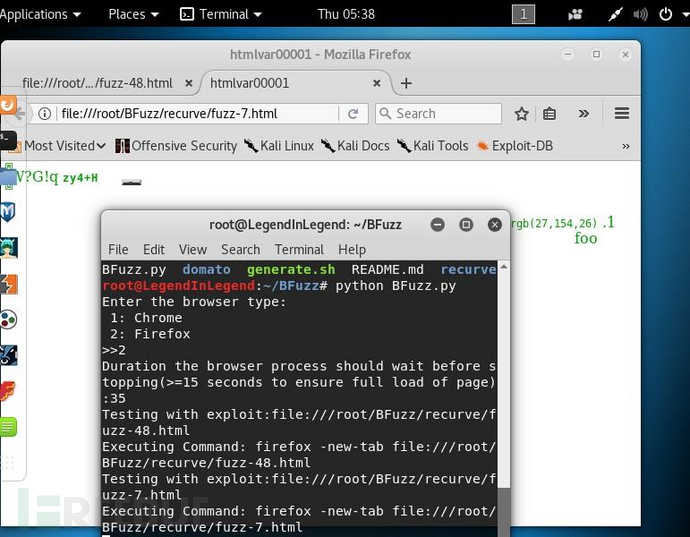Show the bookmarks list icon
The height and width of the screenshot is (537, 690).
(x=549, y=114)
